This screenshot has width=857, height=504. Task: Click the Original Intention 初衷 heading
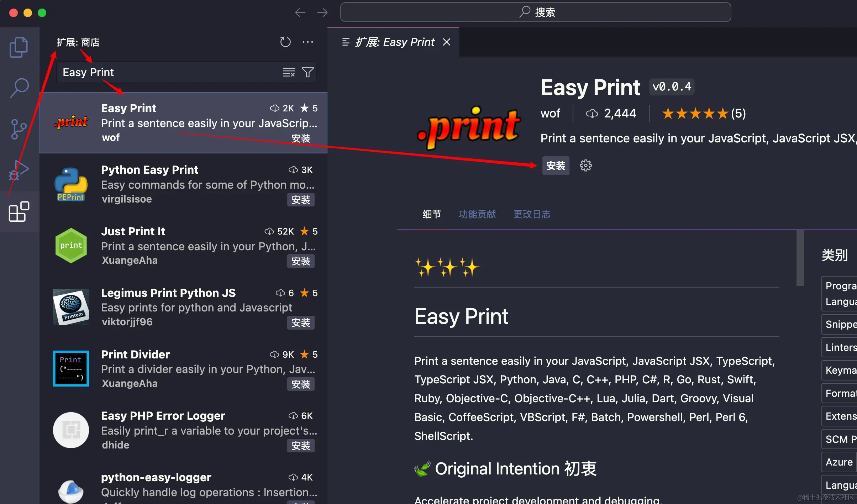click(505, 468)
